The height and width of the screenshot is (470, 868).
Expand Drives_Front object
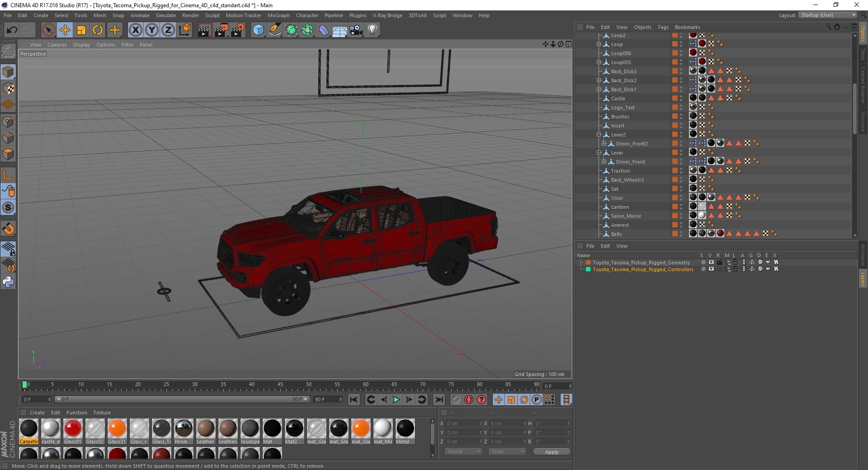coord(604,162)
